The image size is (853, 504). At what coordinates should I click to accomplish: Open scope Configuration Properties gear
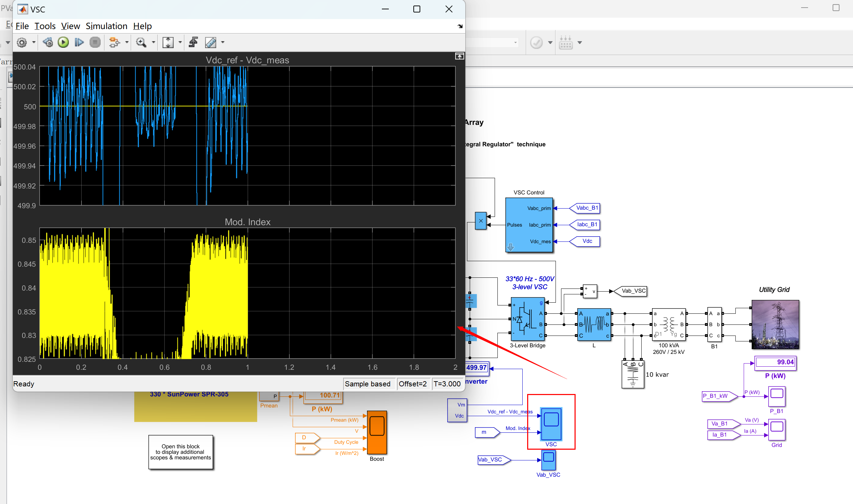tap(22, 43)
